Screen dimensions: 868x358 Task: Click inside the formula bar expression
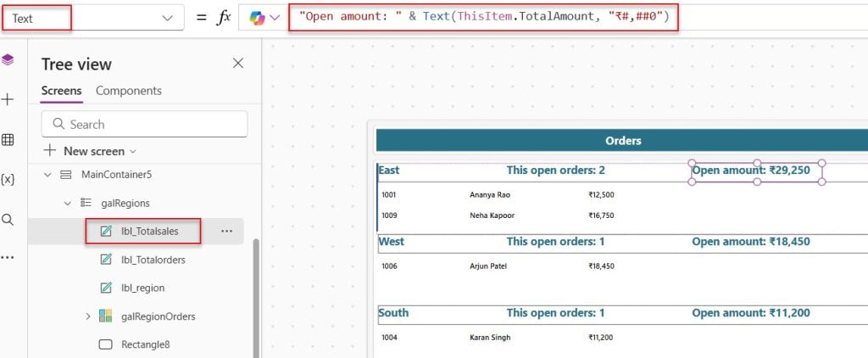click(x=484, y=17)
